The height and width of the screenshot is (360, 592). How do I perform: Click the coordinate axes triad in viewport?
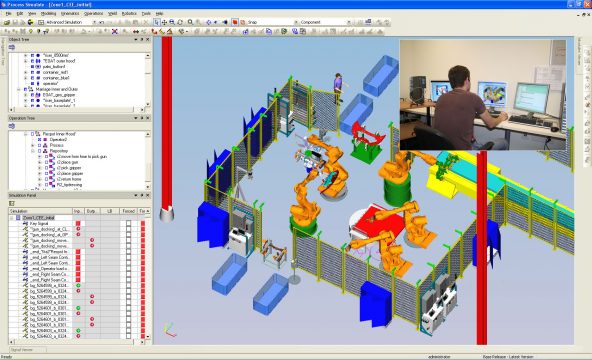(x=170, y=330)
